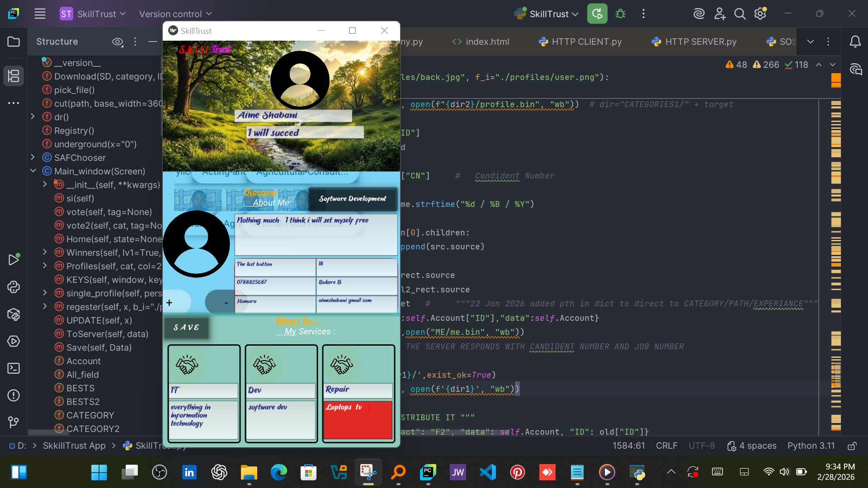Image resolution: width=868 pixels, height=488 pixels.
Task: Click the red Laptops tv description field
Action: pos(358,420)
